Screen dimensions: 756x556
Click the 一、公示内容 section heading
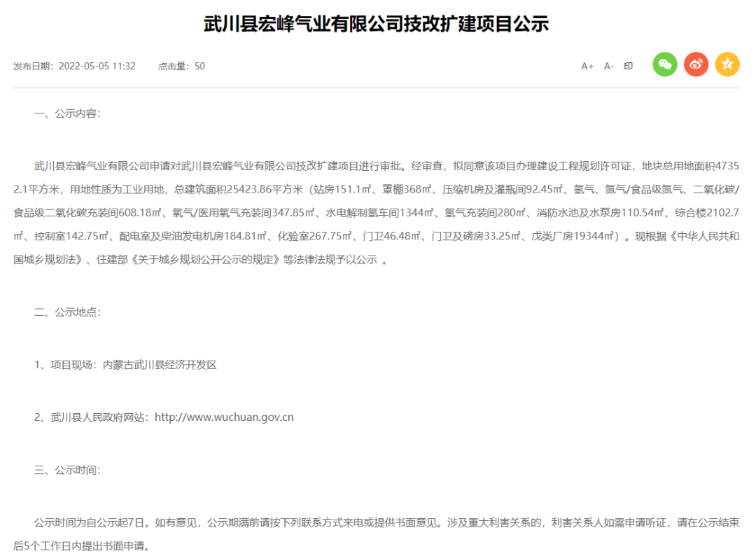(x=67, y=113)
